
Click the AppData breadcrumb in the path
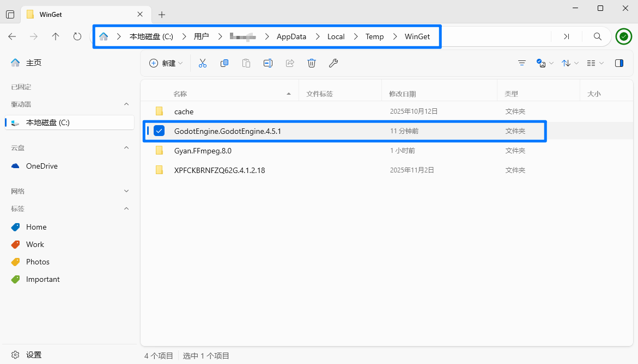(291, 36)
